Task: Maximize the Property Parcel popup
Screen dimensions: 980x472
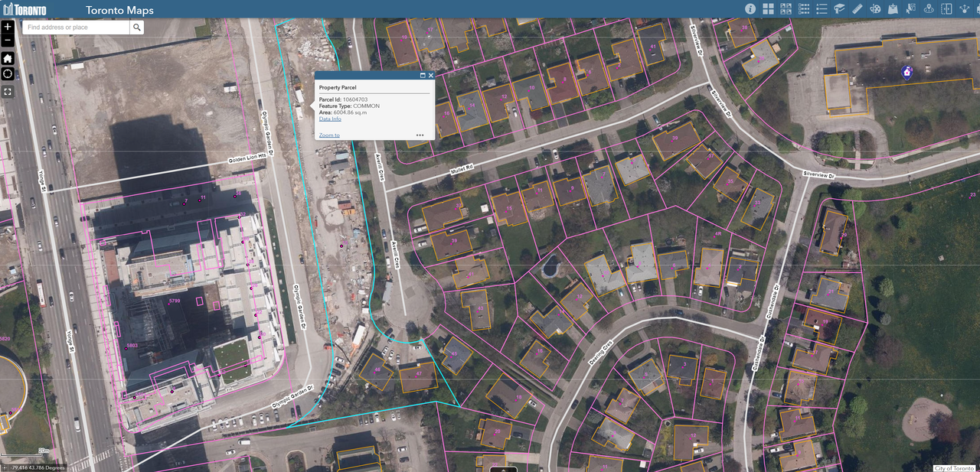Action: [x=423, y=76]
